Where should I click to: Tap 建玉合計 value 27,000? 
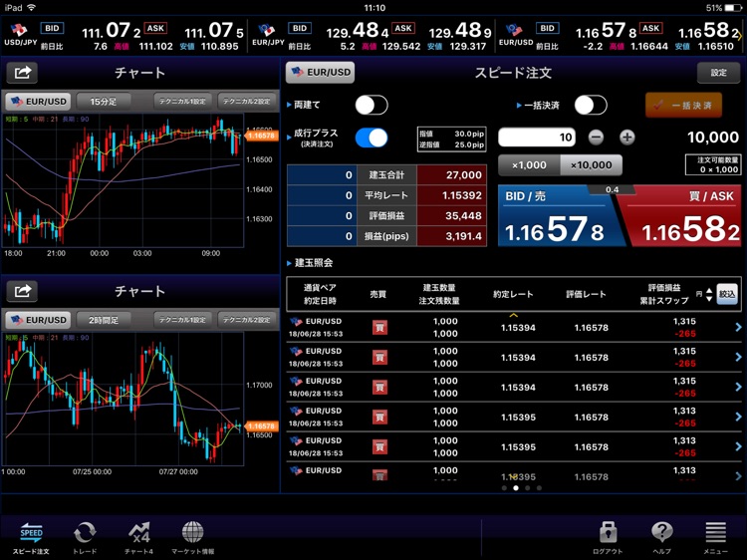tap(451, 175)
